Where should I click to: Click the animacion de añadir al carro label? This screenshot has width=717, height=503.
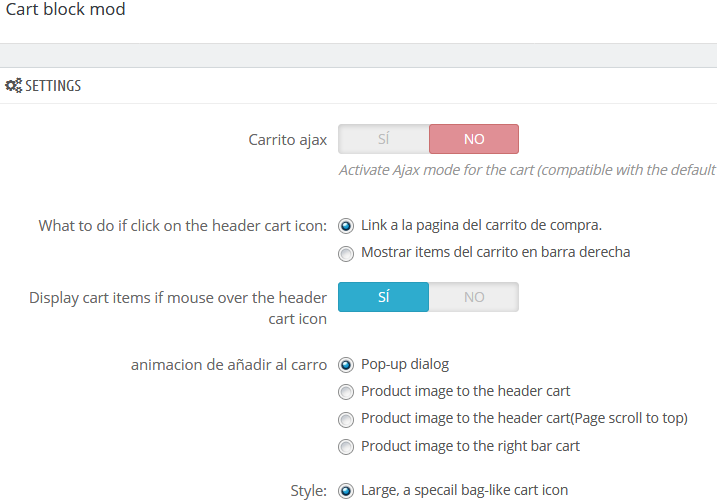click(229, 364)
